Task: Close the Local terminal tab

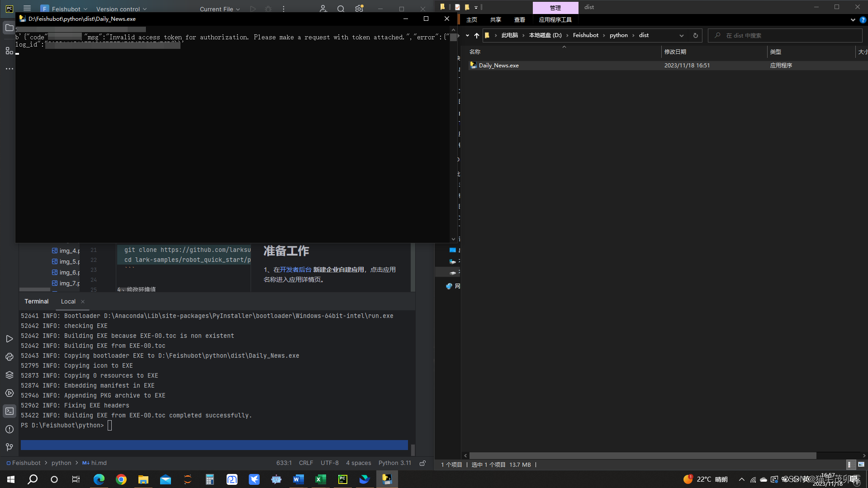Action: pyautogui.click(x=83, y=302)
